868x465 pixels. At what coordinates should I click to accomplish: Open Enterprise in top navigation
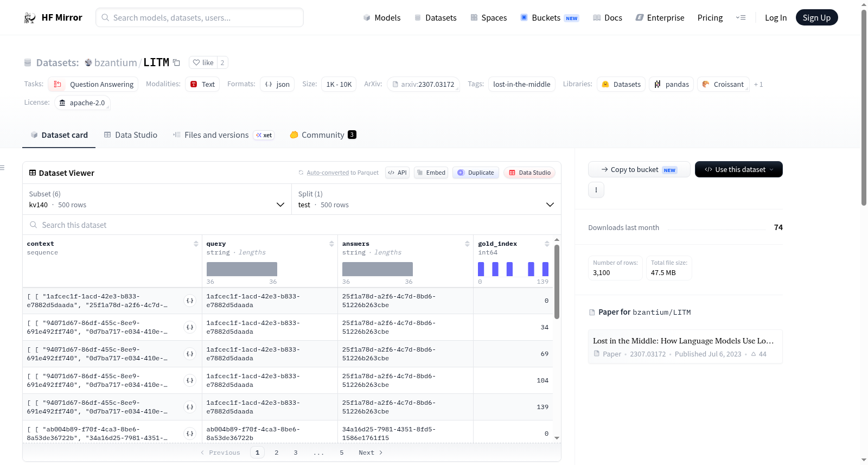click(x=660, y=18)
